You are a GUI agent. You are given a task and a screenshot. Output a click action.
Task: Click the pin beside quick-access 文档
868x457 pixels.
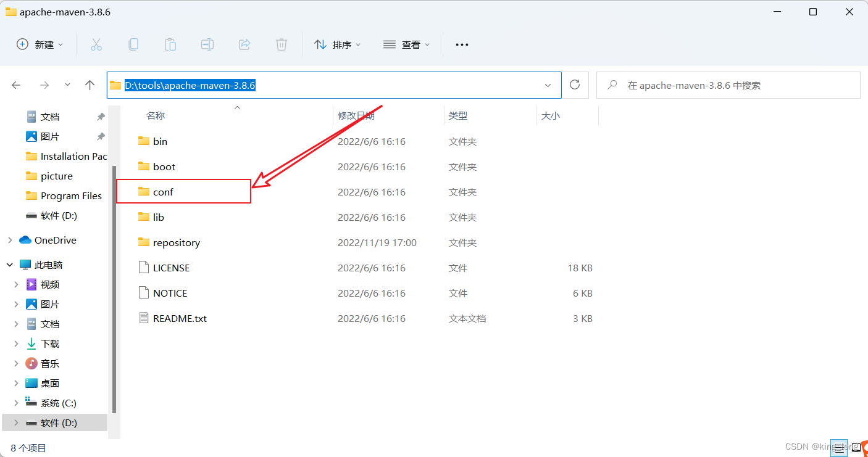(x=101, y=117)
